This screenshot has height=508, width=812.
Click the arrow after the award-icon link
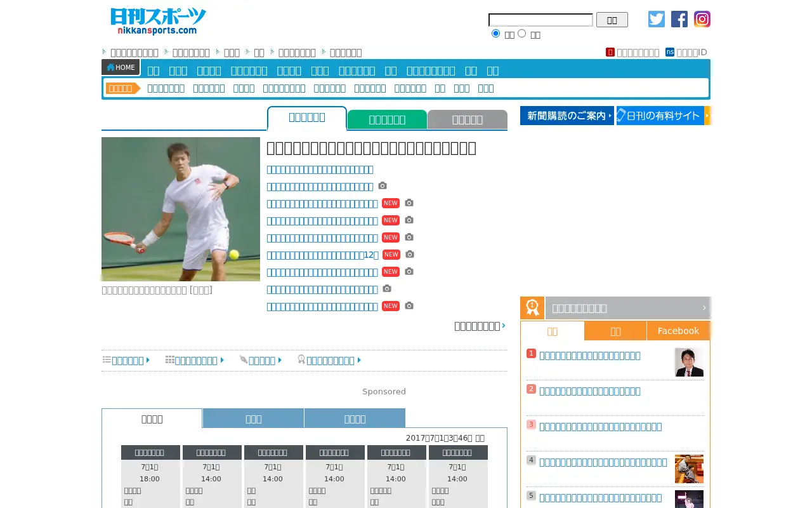(x=359, y=360)
